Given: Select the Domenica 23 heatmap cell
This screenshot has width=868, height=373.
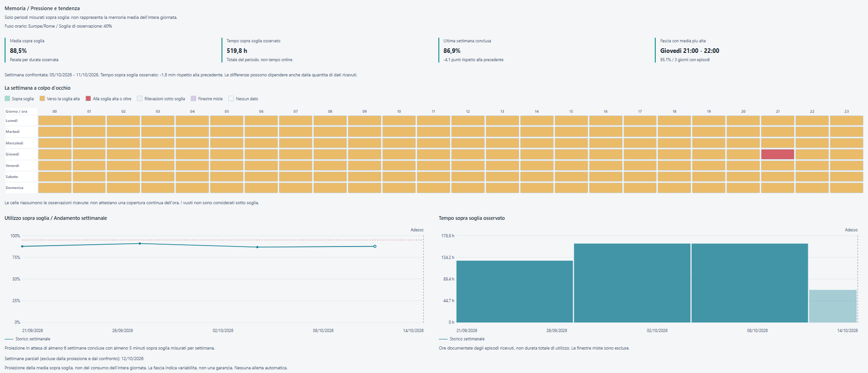Looking at the screenshot, I should [846, 188].
